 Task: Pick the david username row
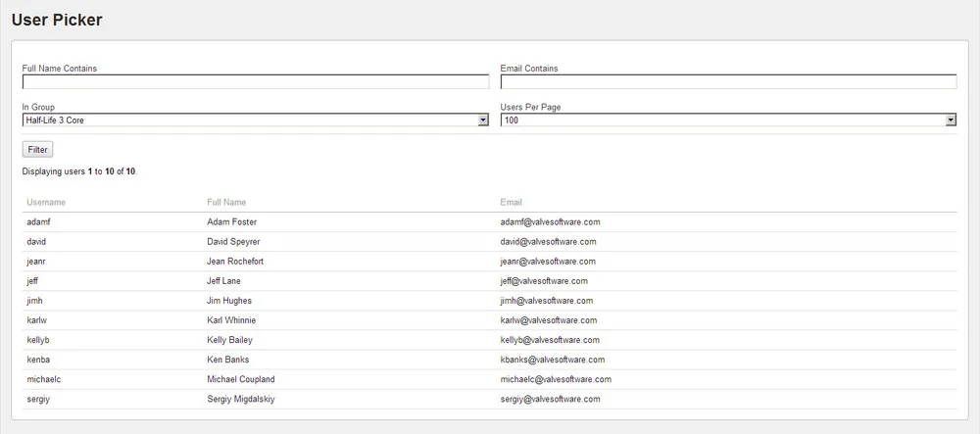pos(36,242)
